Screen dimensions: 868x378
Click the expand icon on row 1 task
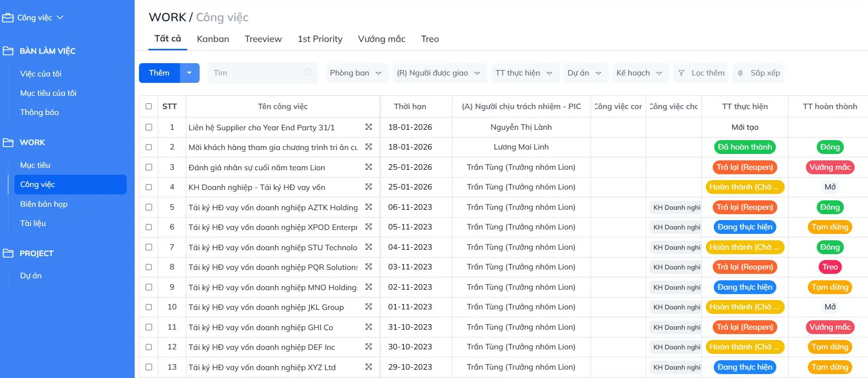coord(368,127)
